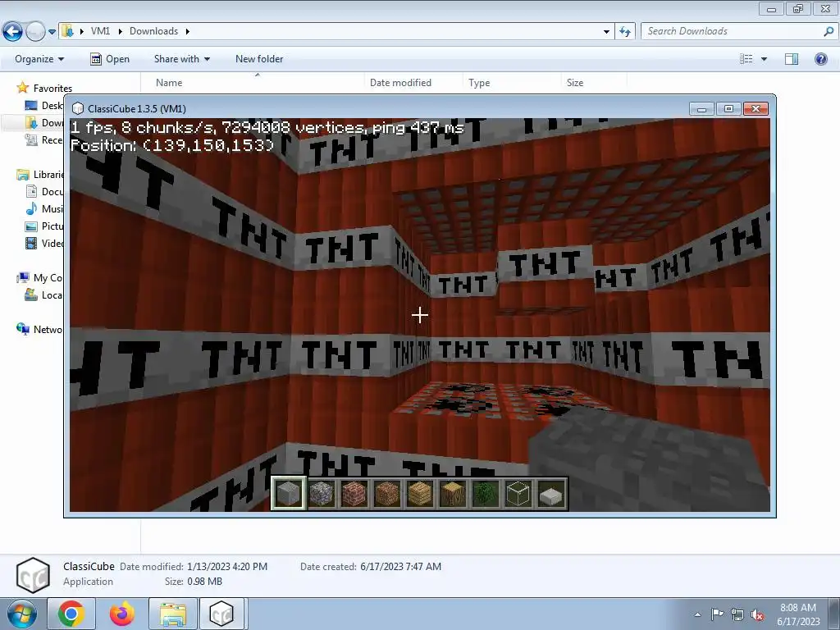The image size is (840, 630).
Task: Select the wooden planks block in the hotbar
Action: 419,493
